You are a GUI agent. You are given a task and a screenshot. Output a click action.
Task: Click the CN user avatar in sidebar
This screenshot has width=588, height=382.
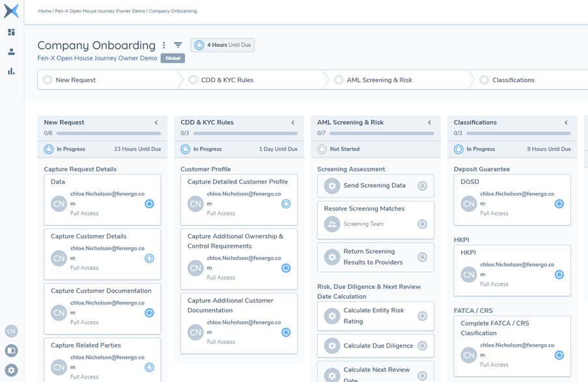(11, 331)
